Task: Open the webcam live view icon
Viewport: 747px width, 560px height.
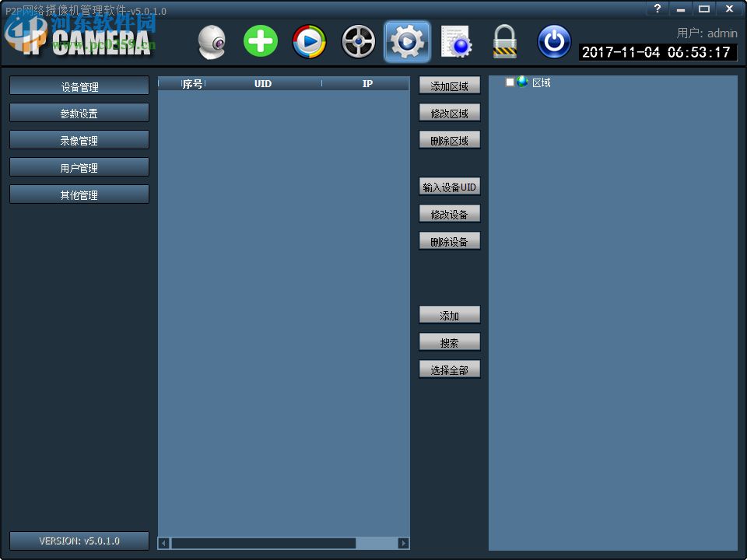Action: point(212,42)
